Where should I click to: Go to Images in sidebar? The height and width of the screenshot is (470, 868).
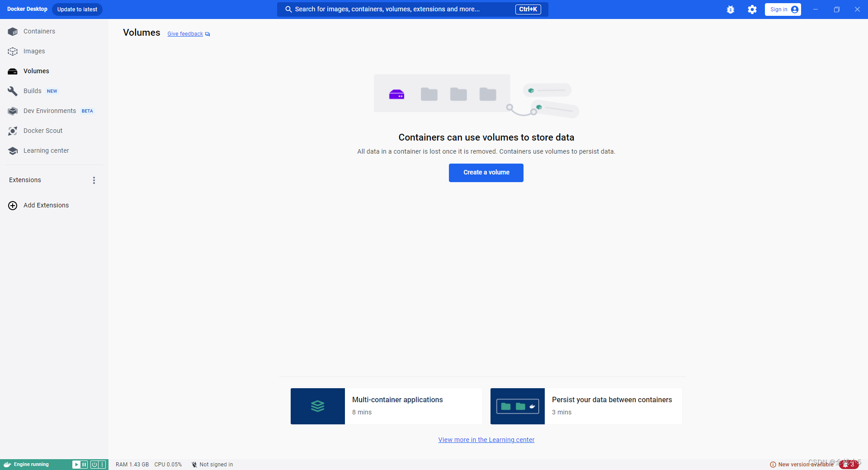point(34,51)
